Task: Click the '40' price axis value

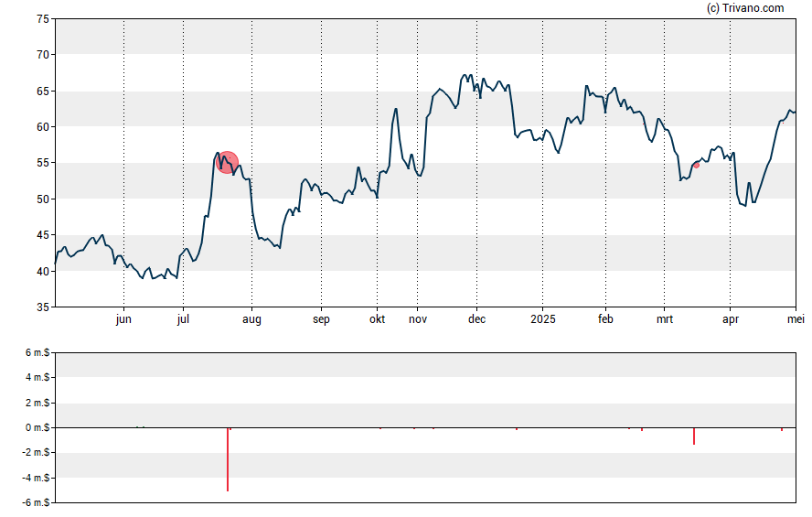Action: [x=43, y=271]
